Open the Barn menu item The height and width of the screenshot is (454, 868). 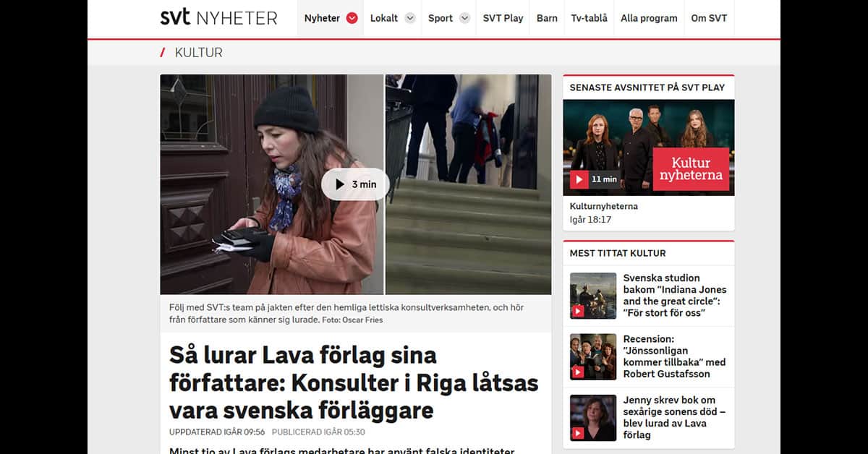pyautogui.click(x=547, y=18)
